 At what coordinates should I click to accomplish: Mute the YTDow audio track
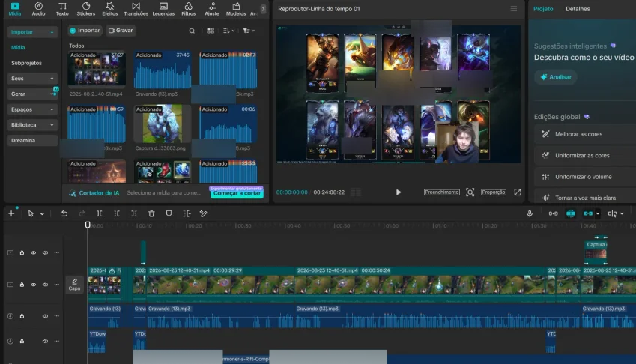45,341
